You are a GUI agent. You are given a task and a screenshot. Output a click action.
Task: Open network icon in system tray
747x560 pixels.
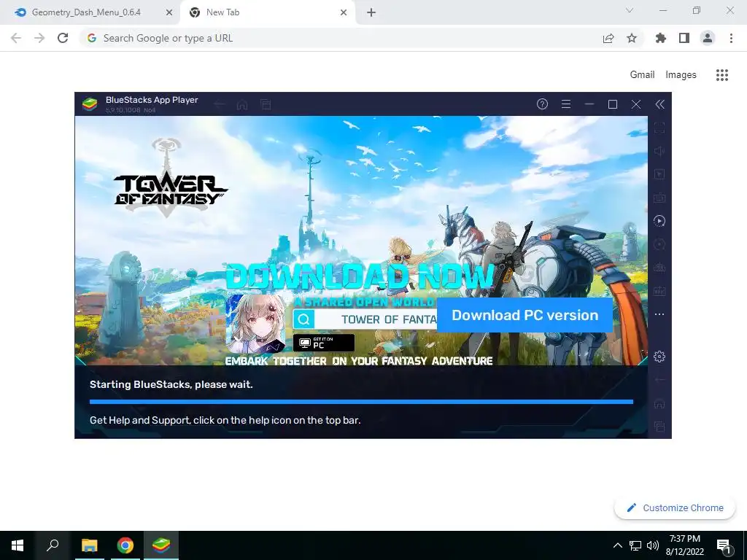pos(635,545)
